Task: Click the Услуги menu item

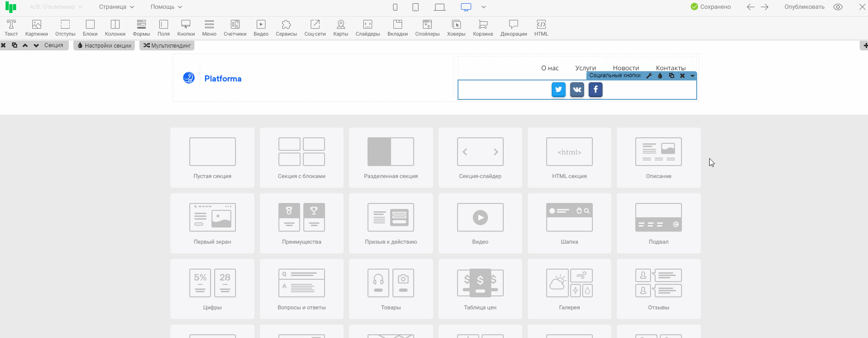Action: pos(585,68)
